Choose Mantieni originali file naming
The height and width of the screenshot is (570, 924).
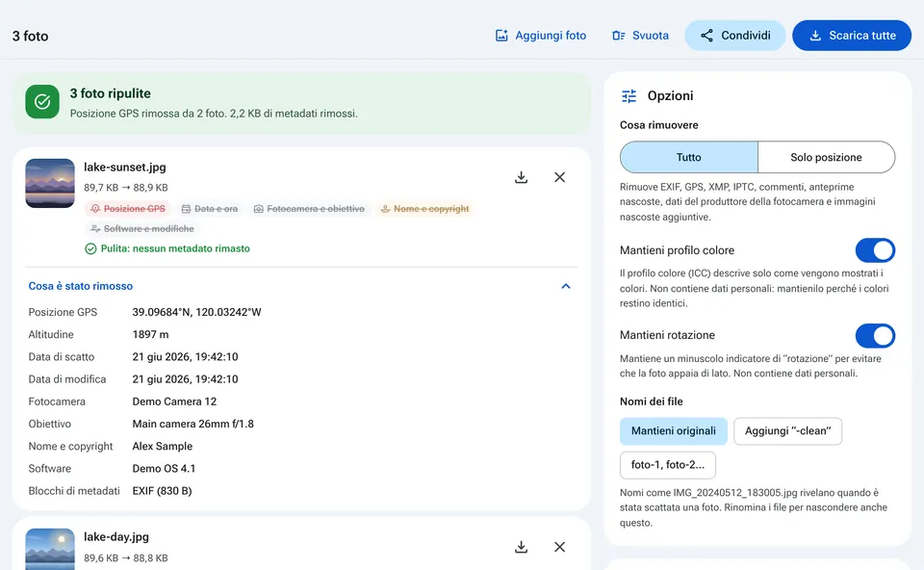[x=674, y=431]
